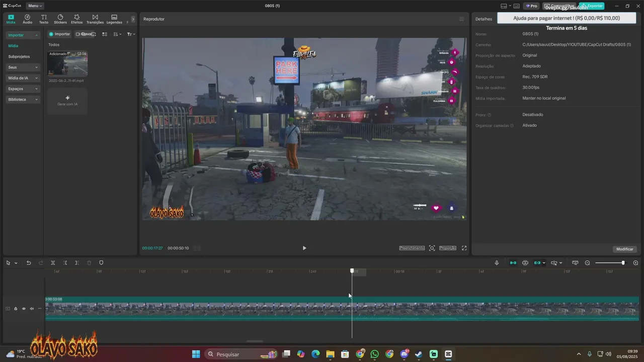Expand the Seus section
This screenshot has height=362, width=644.
(23, 67)
